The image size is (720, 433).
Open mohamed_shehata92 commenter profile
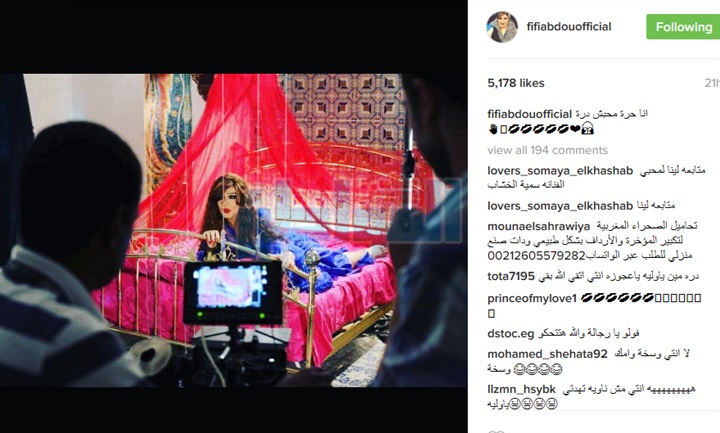(x=547, y=354)
